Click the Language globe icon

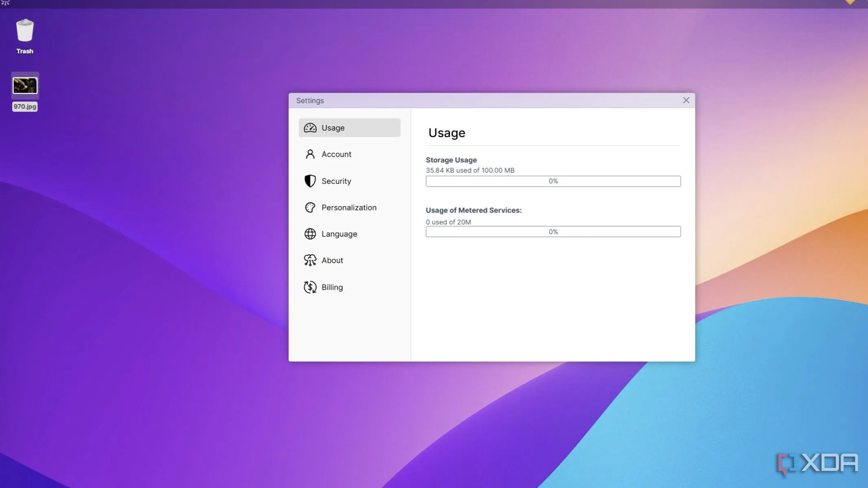[310, 234]
